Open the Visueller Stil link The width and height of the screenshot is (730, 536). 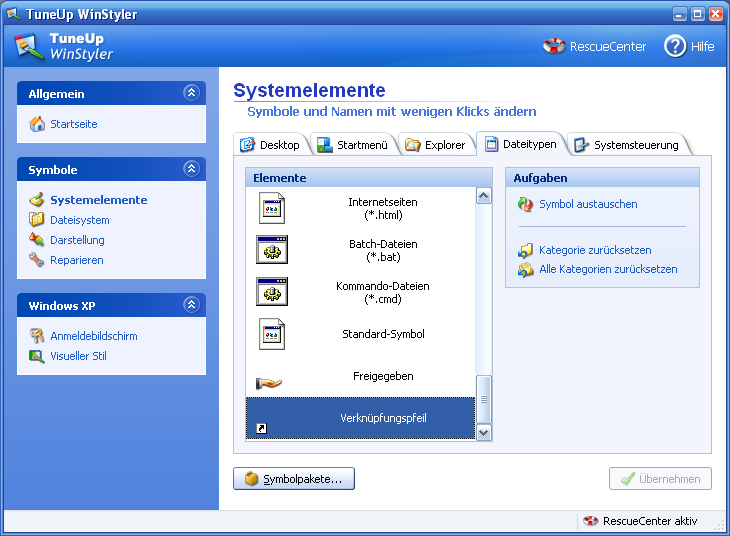[78, 356]
